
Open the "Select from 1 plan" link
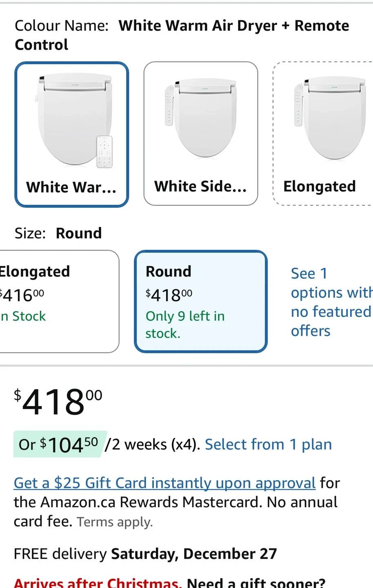pos(268,444)
